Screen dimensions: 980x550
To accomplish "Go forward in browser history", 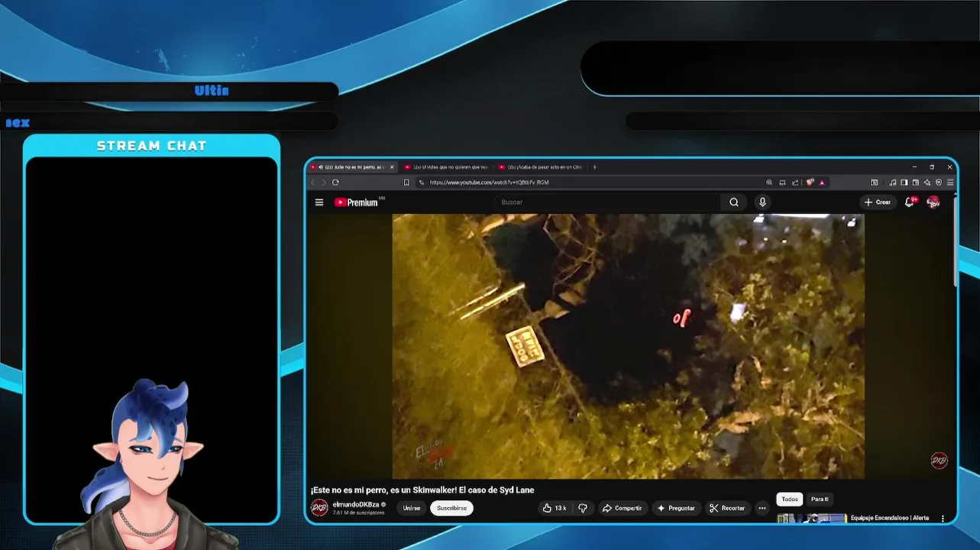I will click(323, 183).
